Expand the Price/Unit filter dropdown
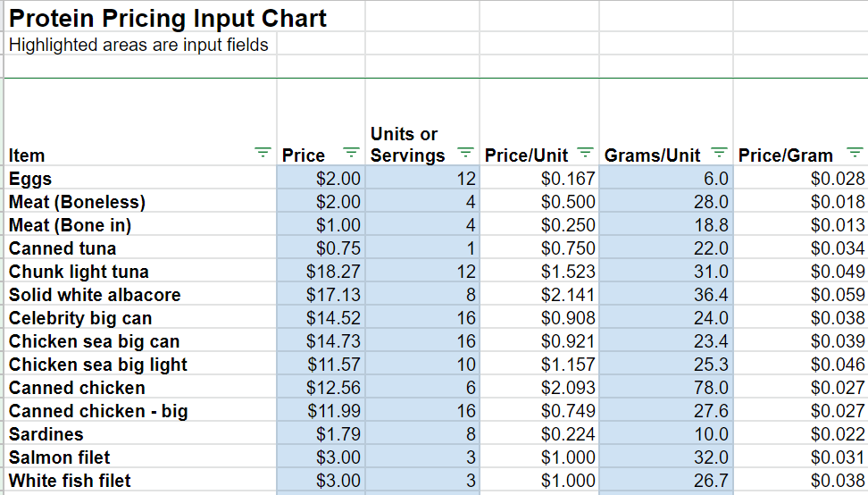The image size is (868, 495). [585, 154]
